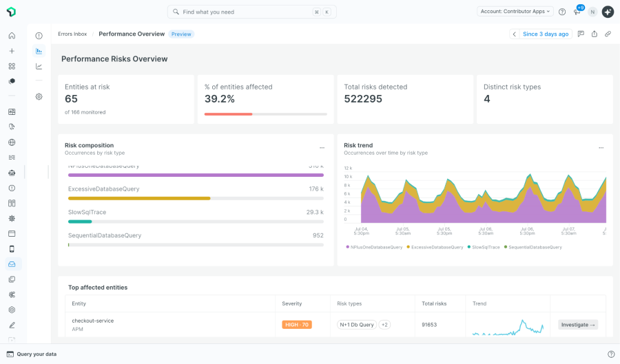Click the browser window icon in sidebar

pos(12,234)
